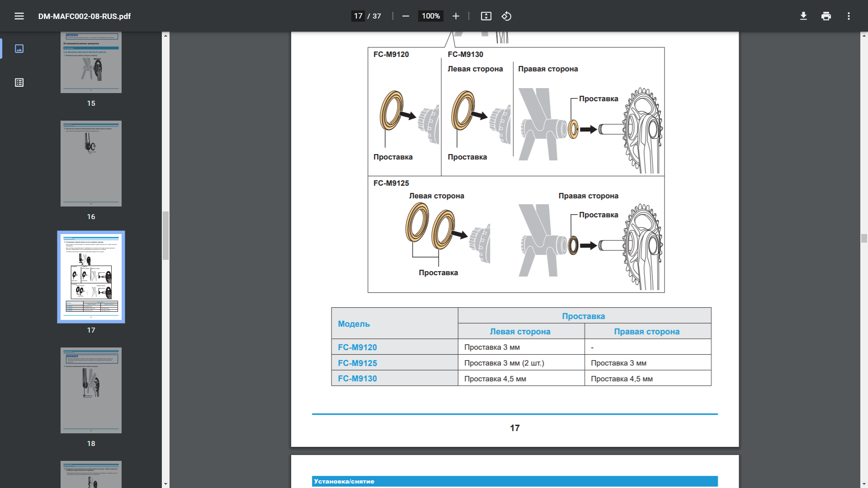Screen dimensions: 868x488
Task: Show the thumbnails view in sidebar
Action: (x=19, y=48)
